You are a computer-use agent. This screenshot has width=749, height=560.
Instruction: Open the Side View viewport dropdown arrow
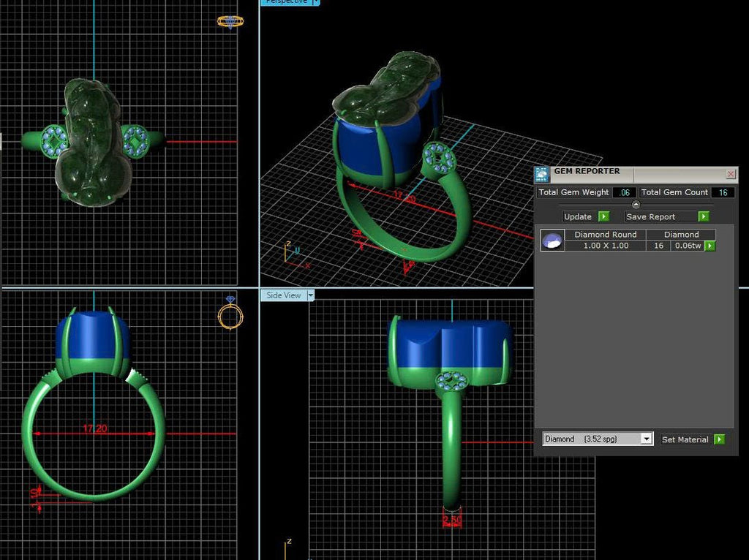[x=310, y=295]
